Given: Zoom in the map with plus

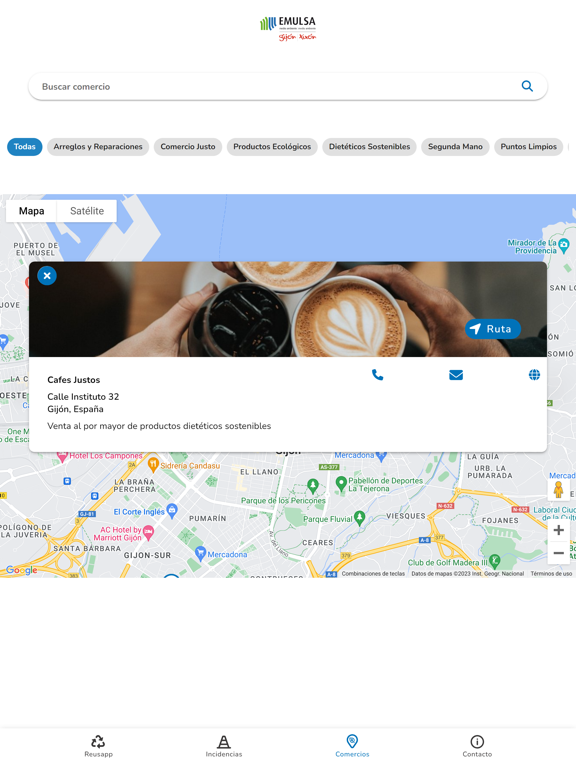Looking at the screenshot, I should [x=558, y=530].
